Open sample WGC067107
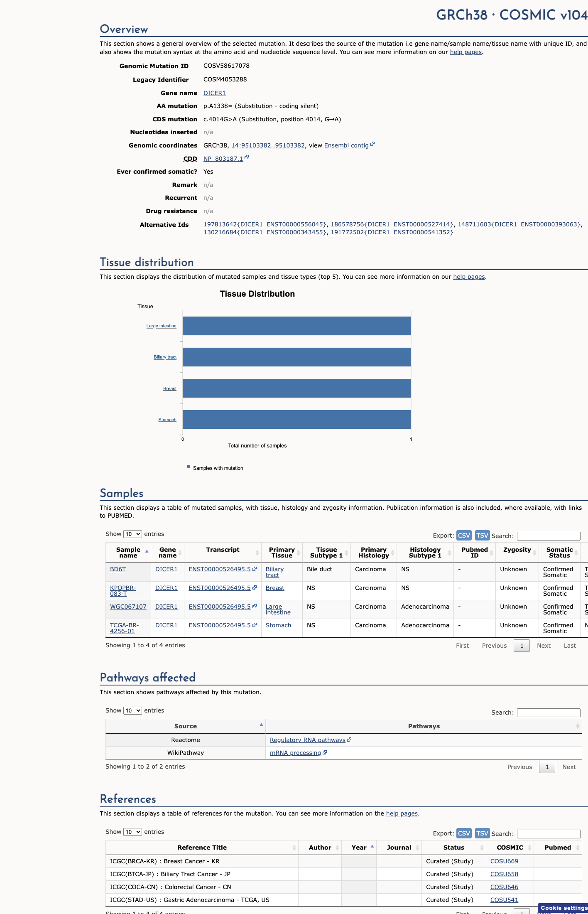The image size is (588, 914). tap(128, 607)
